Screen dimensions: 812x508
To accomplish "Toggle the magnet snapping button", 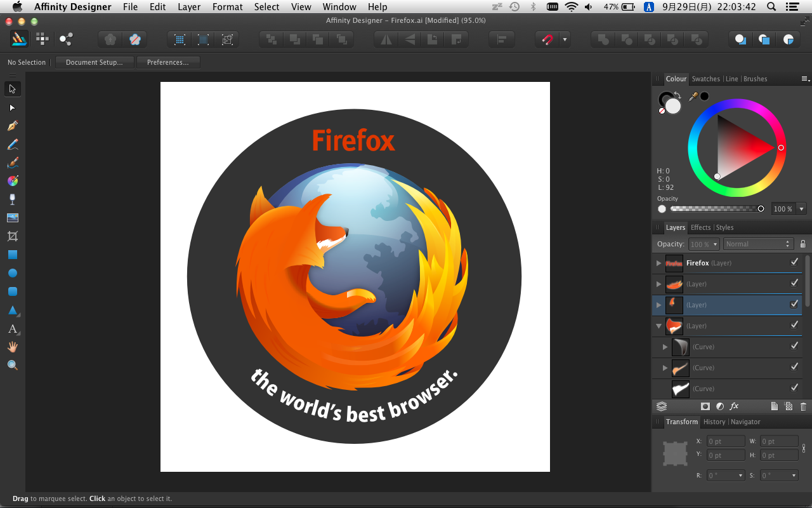I will coord(547,39).
